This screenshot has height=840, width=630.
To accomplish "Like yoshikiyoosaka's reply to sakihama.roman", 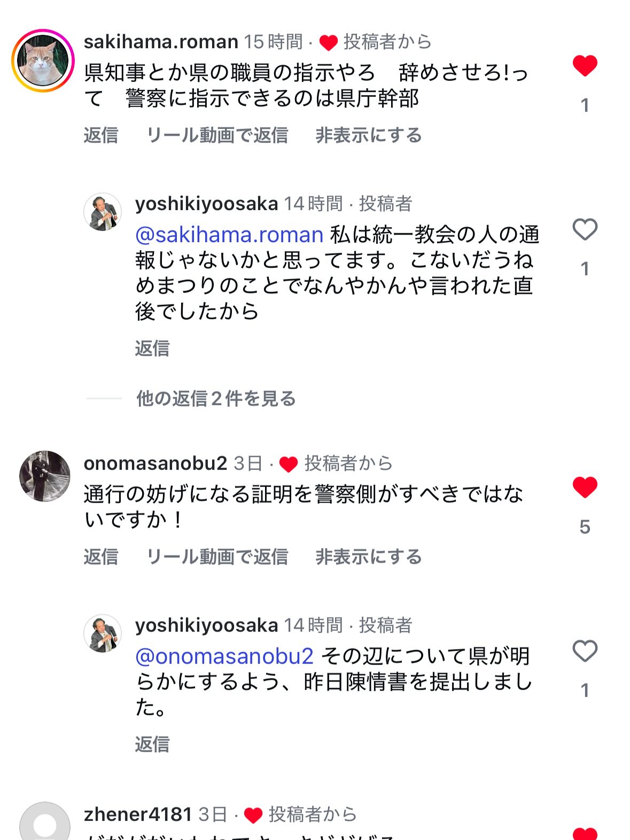I will pyautogui.click(x=585, y=230).
